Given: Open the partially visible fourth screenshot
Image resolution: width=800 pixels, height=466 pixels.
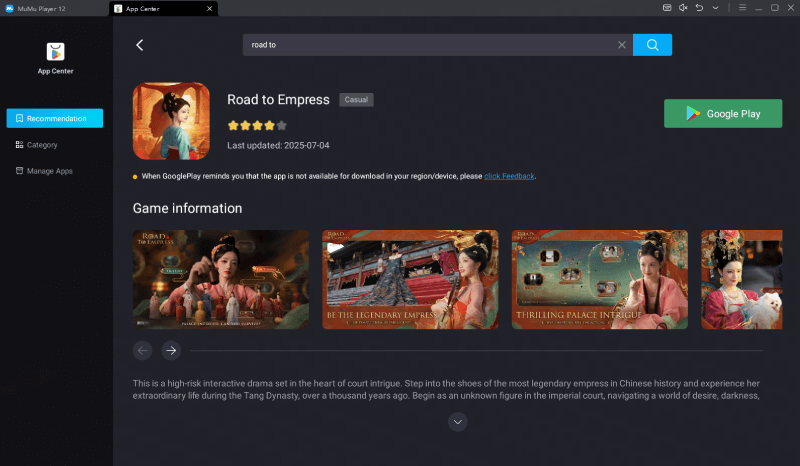Looking at the screenshot, I should coord(741,279).
